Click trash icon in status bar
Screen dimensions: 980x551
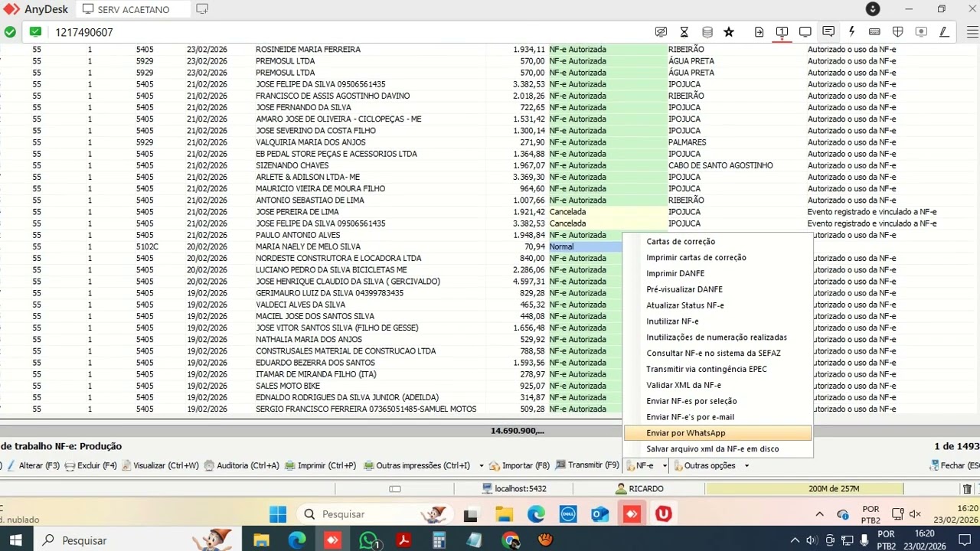pos(967,489)
